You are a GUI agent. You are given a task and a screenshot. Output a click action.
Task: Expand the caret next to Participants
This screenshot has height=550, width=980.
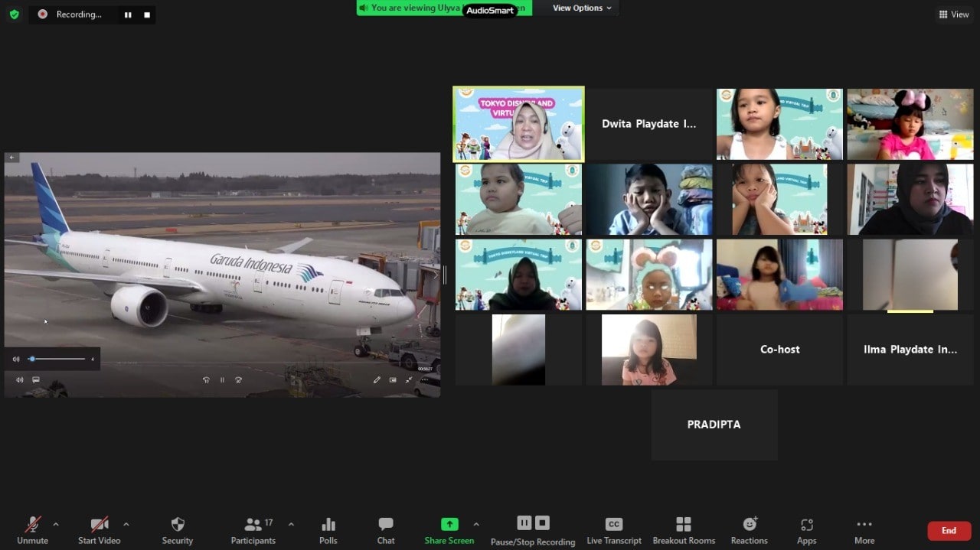pyautogui.click(x=291, y=524)
